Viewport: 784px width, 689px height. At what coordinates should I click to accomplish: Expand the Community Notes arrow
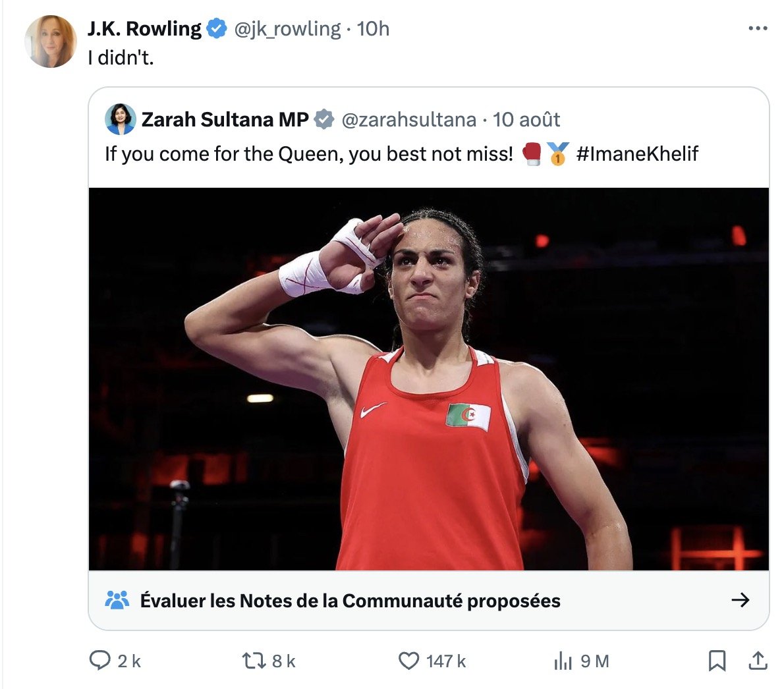click(741, 600)
